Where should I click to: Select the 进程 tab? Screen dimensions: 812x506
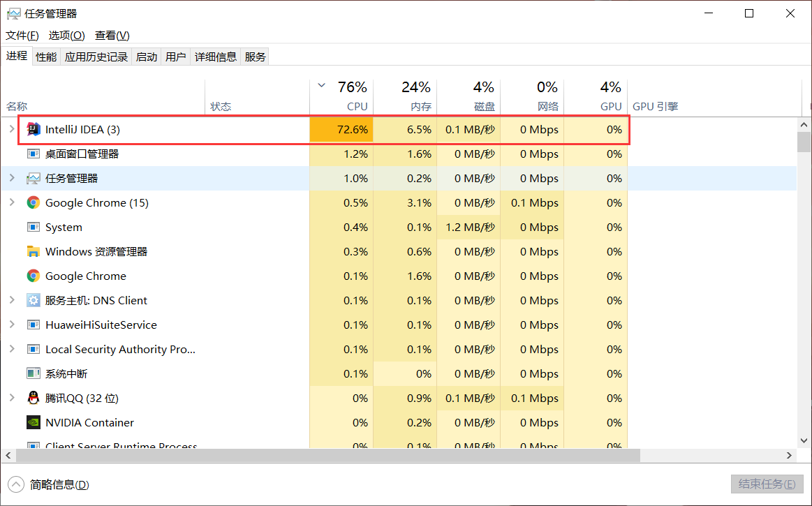17,56
